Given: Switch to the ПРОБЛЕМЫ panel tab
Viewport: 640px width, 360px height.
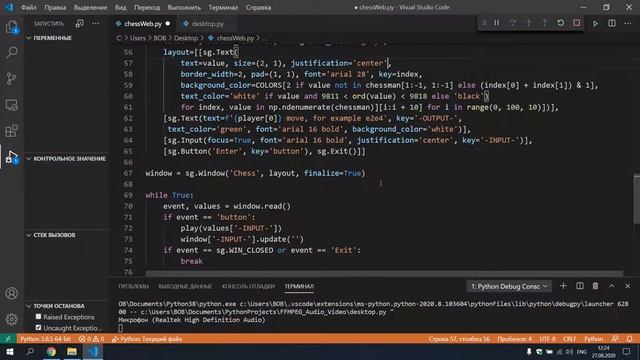Looking at the screenshot, I should point(133,286).
